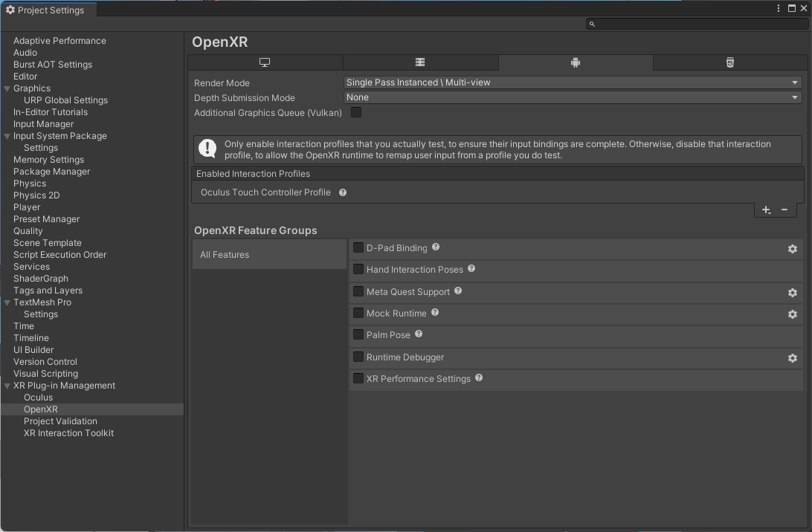Image resolution: width=812 pixels, height=532 pixels.
Task: Toggle Additional Graphics Queue (Vulkan) checkbox
Action: 356,112
